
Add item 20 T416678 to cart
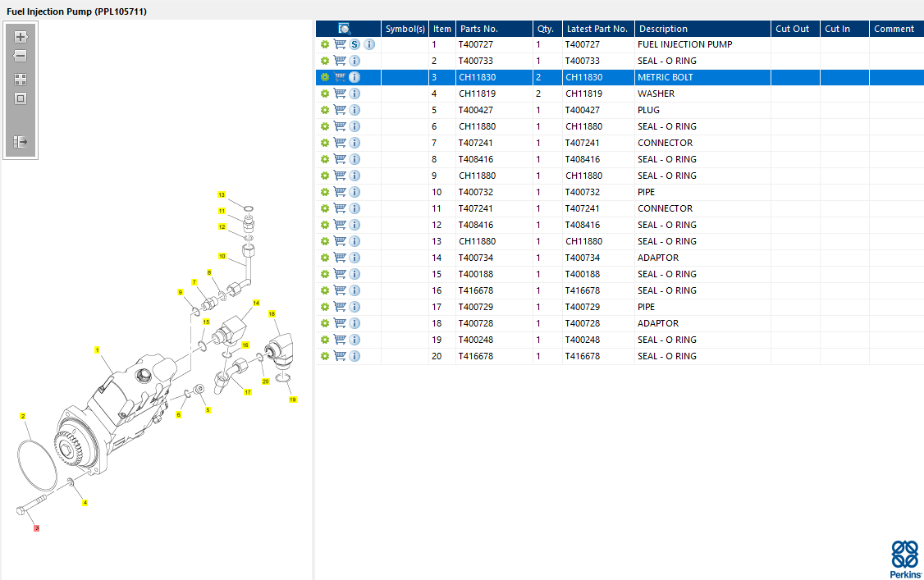[x=340, y=356]
